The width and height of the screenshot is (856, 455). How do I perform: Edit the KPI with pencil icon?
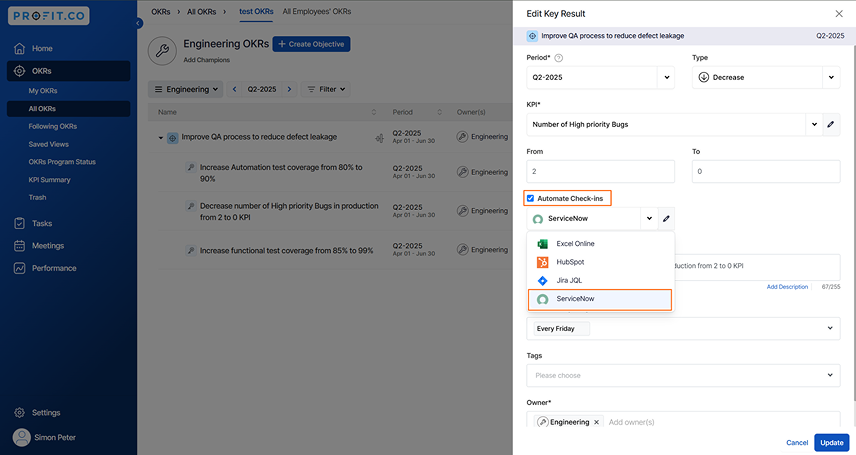(x=831, y=125)
